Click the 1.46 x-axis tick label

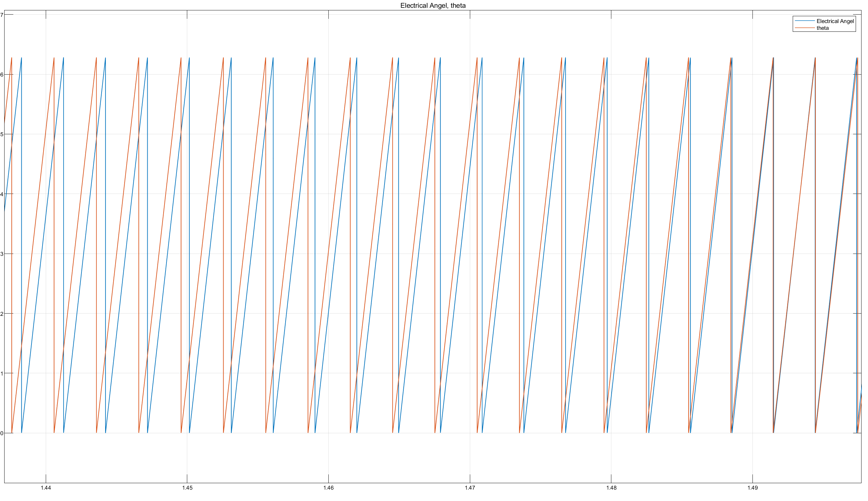tap(328, 488)
